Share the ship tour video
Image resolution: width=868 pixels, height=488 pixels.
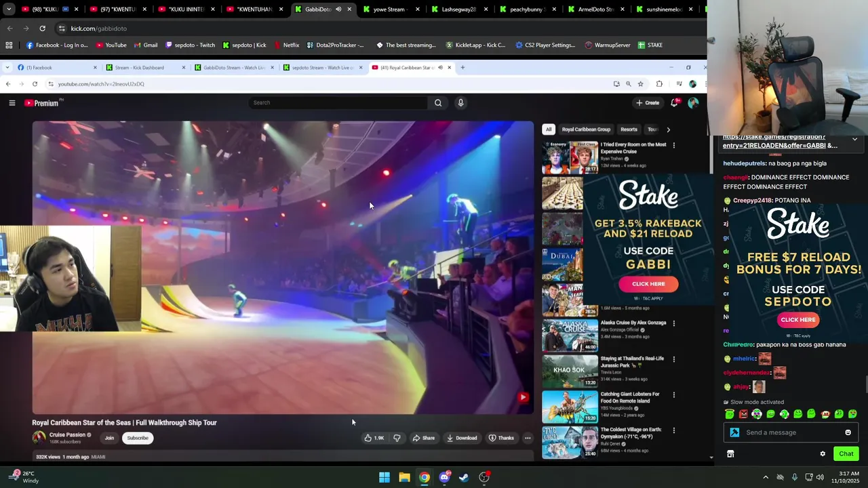coord(424,438)
